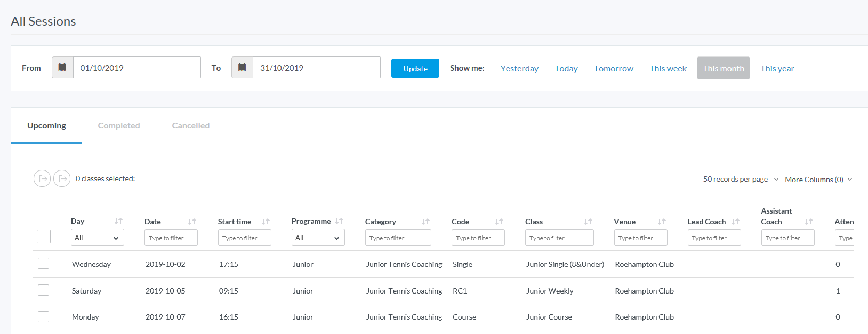
Task: Sort table by Date column arrows
Action: pyautogui.click(x=192, y=222)
